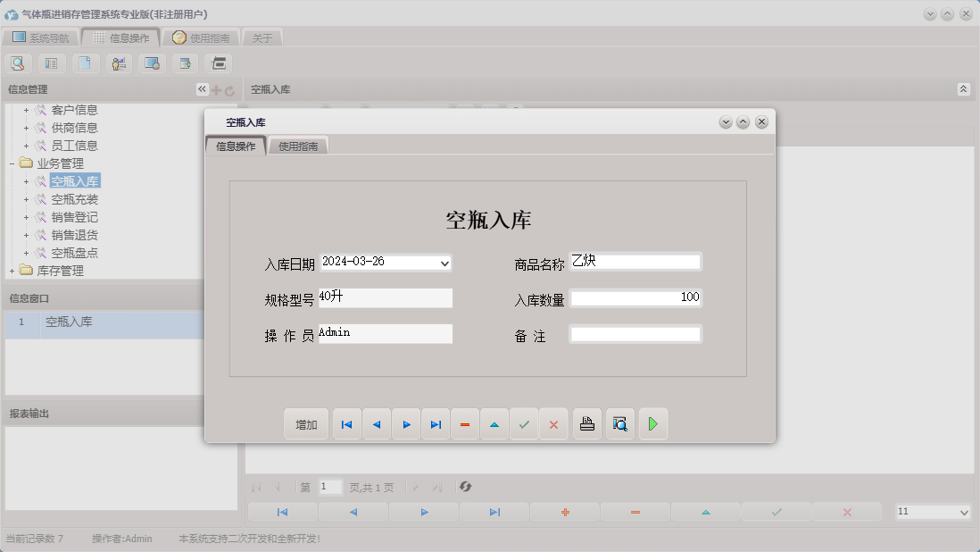
Task: Confirm the record with the green checkmark
Action: [525, 424]
